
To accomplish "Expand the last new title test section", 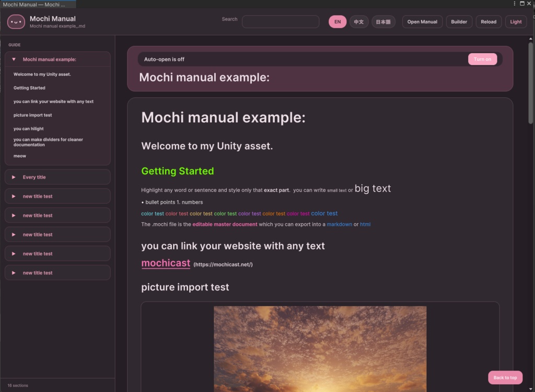I will pyautogui.click(x=57, y=273).
